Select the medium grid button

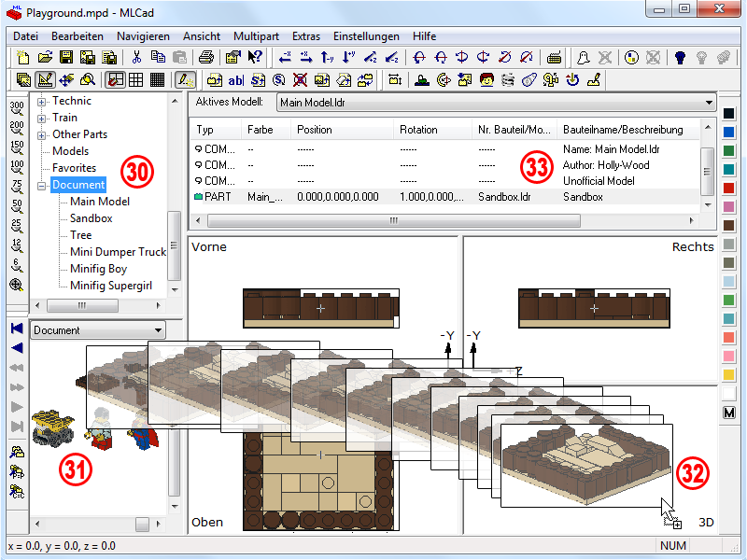pyautogui.click(x=136, y=80)
